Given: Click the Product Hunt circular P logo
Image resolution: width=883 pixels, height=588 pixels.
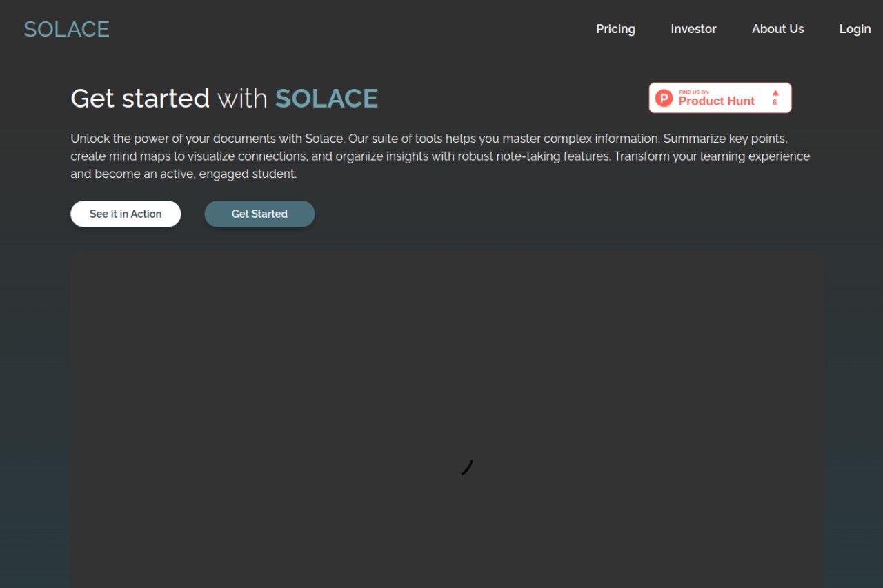Looking at the screenshot, I should (x=664, y=98).
